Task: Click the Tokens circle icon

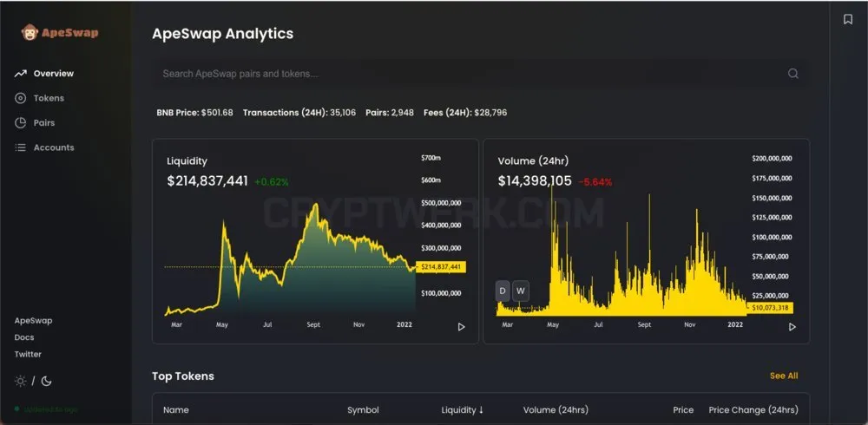Action: pos(21,98)
